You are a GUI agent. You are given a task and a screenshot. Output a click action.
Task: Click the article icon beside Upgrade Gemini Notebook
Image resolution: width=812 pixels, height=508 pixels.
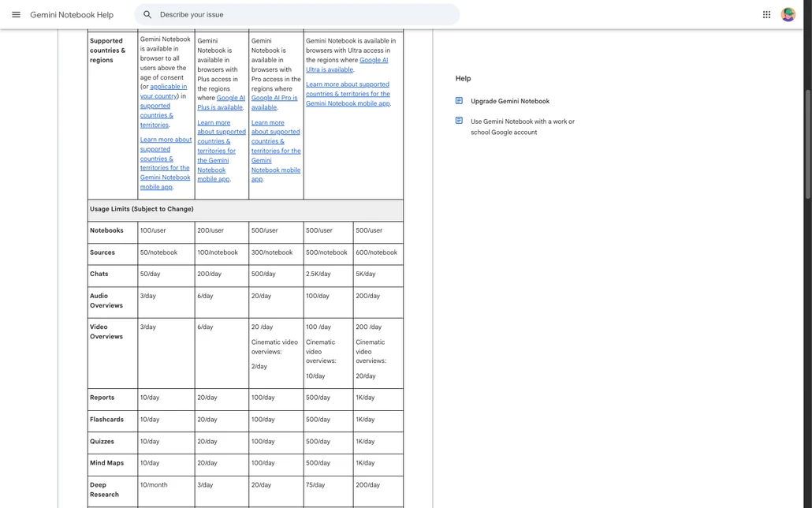[459, 100]
